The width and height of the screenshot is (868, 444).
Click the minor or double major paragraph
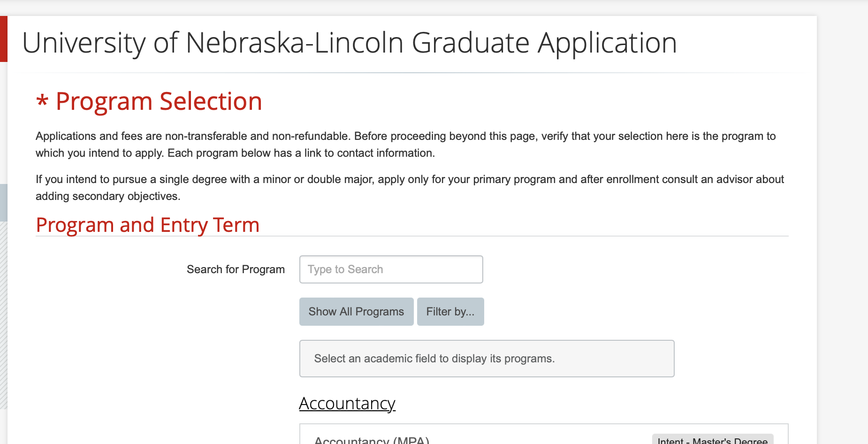(409, 188)
